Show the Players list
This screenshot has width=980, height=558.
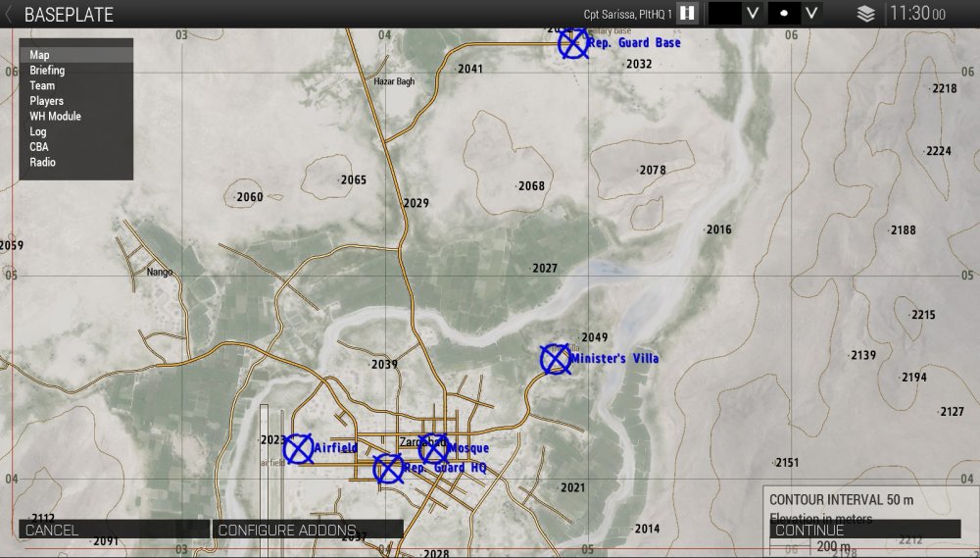click(x=46, y=101)
